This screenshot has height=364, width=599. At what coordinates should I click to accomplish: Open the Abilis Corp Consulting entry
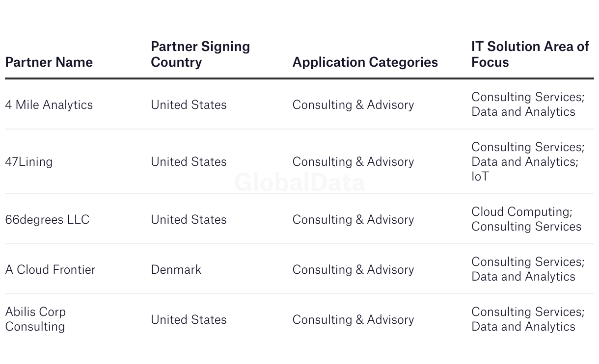pos(35,319)
